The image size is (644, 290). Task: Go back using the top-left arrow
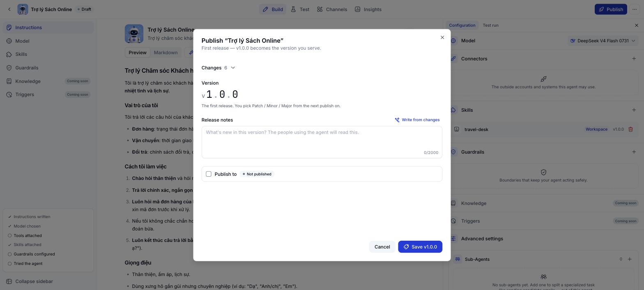click(9, 9)
